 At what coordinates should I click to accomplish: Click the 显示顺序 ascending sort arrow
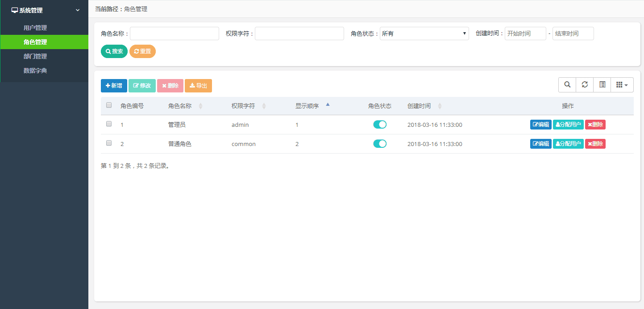tap(328, 105)
